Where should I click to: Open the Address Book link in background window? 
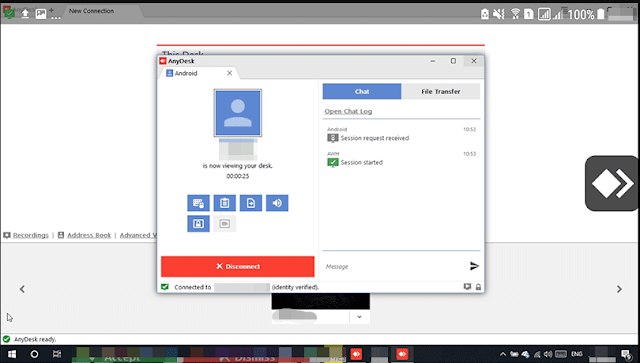[89, 235]
